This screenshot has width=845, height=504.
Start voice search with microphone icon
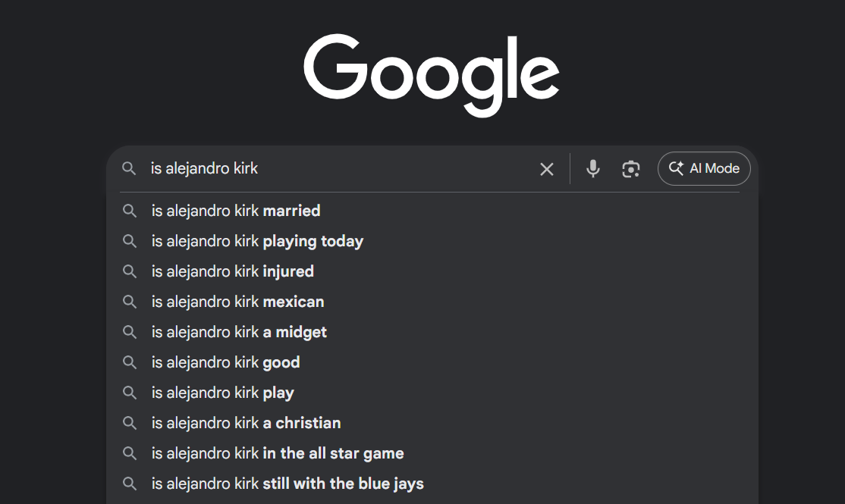593,168
